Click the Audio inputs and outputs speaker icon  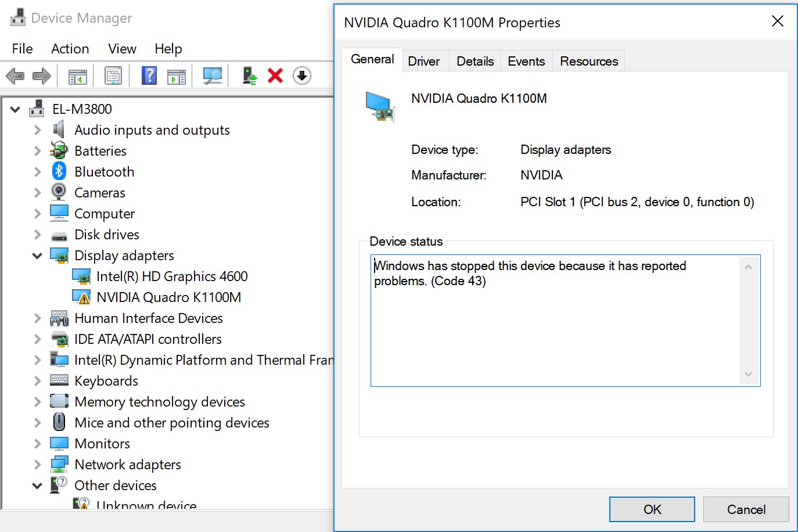pyautogui.click(x=59, y=130)
